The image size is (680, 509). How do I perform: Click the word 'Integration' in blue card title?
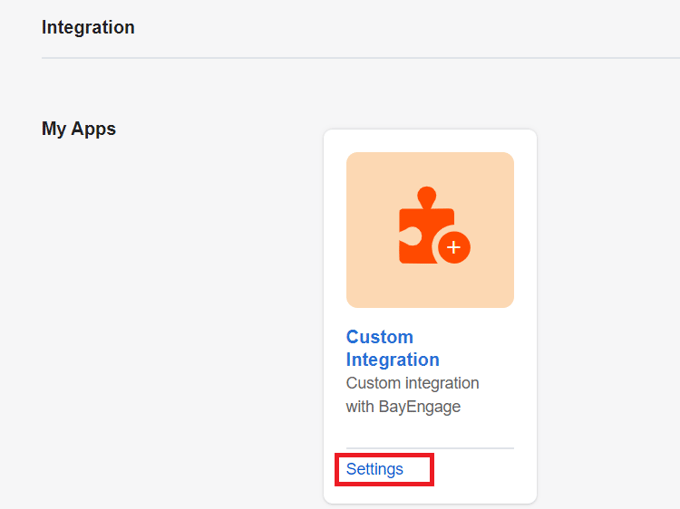392,359
